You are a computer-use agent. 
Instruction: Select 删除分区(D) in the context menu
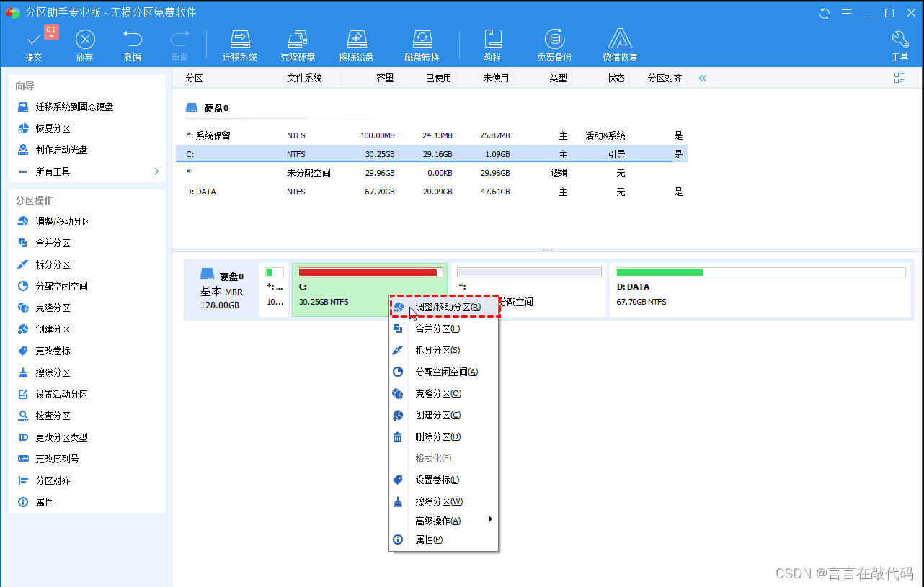coord(444,436)
